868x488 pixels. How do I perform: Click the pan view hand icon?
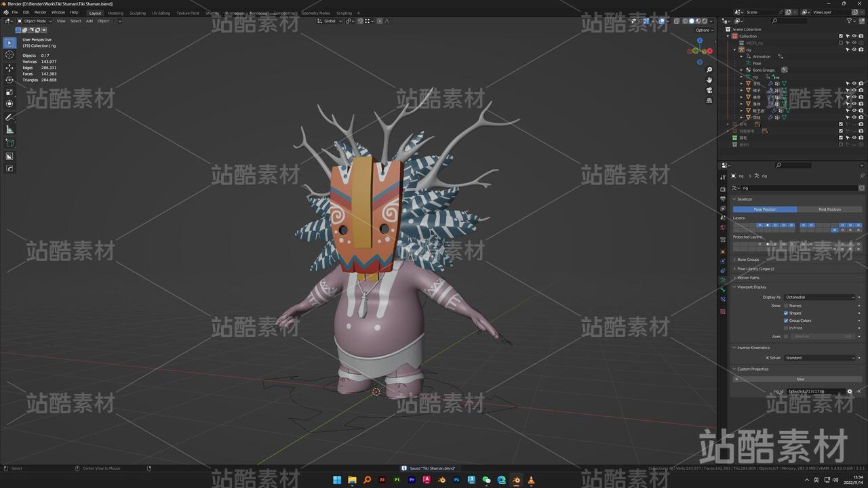pyautogui.click(x=709, y=80)
